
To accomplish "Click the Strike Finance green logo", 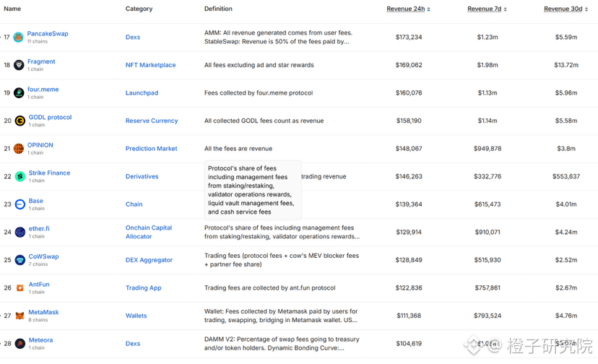I will click(20, 176).
